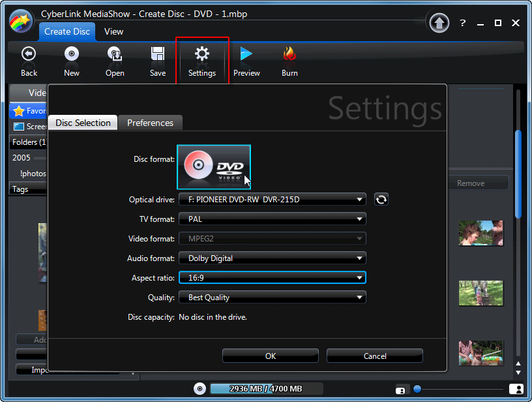Select the !photos folder entry

pos(33,174)
